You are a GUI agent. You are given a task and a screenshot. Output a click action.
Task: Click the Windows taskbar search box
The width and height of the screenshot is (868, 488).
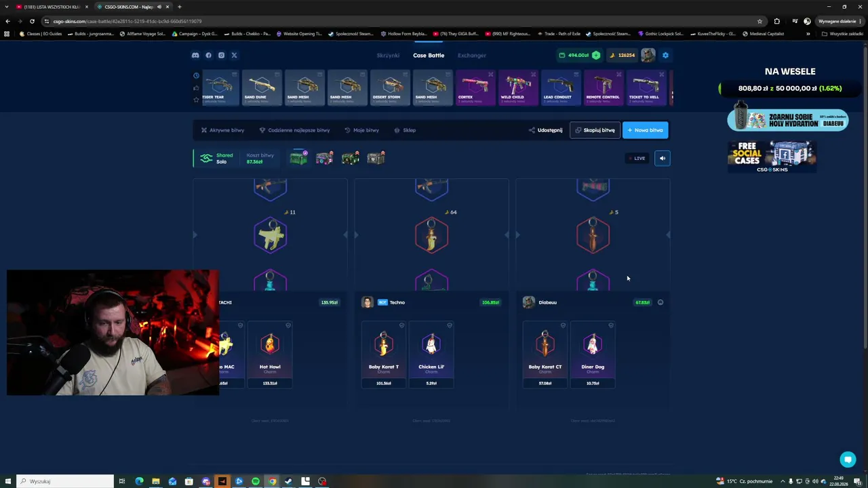click(65, 481)
